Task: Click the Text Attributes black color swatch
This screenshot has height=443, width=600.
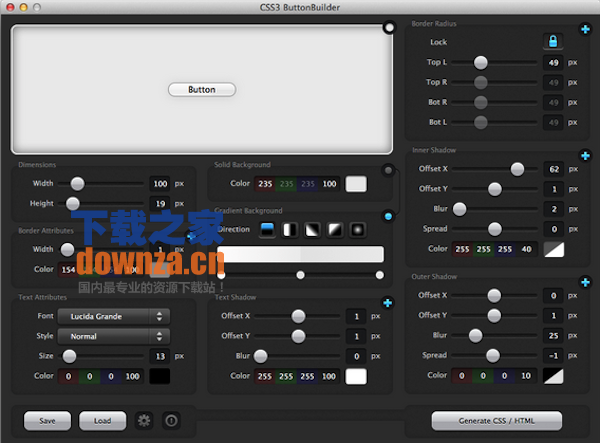Action: pos(160,376)
